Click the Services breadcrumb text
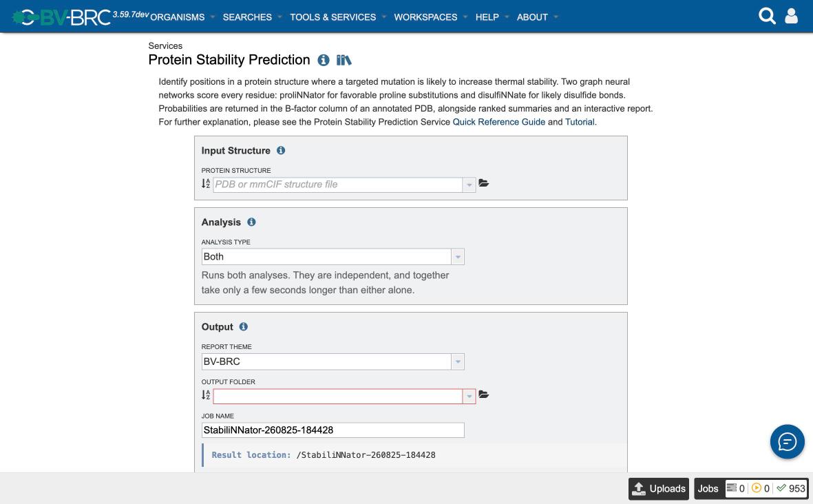Screen dimensions: 813x504 [x=165, y=45]
